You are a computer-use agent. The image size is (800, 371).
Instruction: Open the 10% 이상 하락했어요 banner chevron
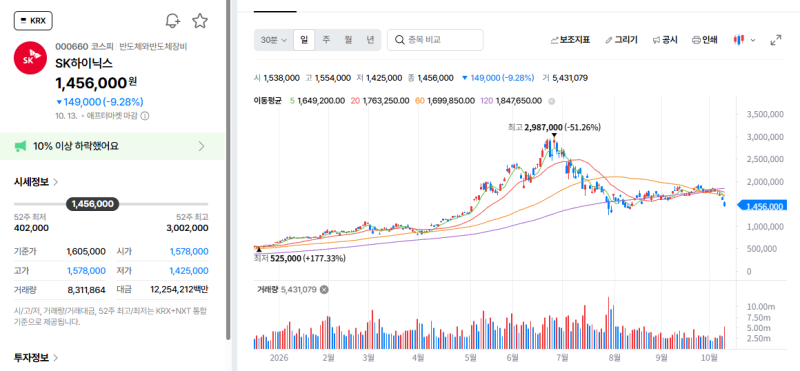[x=202, y=146]
